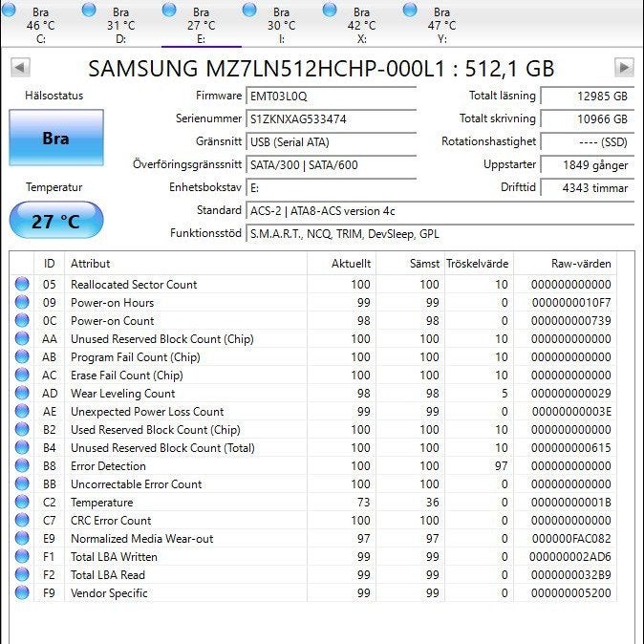The image size is (644, 644).
Task: Click the 27 °C temperature indicator
Action: pyautogui.click(x=56, y=221)
